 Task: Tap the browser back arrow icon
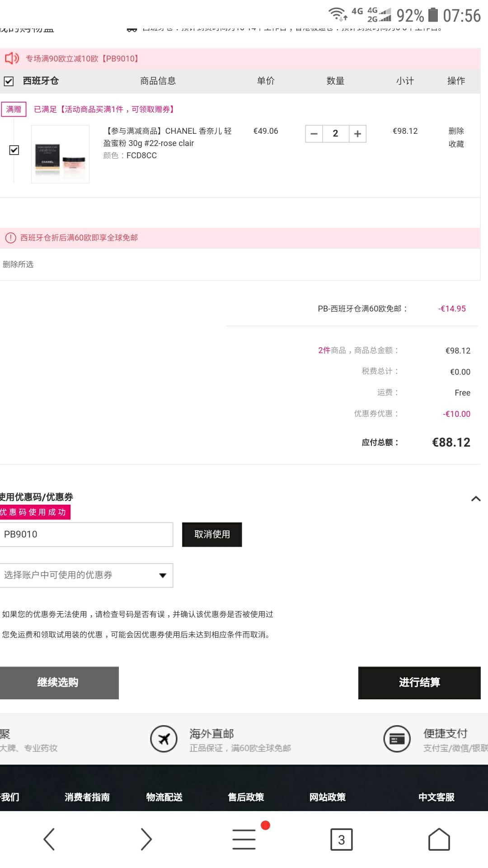coord(49,839)
